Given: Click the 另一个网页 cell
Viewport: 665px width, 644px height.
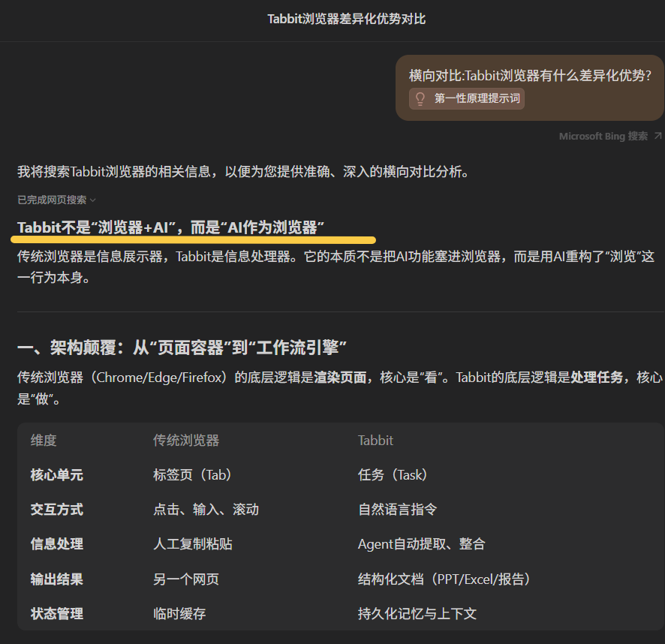Looking at the screenshot, I should pyautogui.click(x=186, y=579).
